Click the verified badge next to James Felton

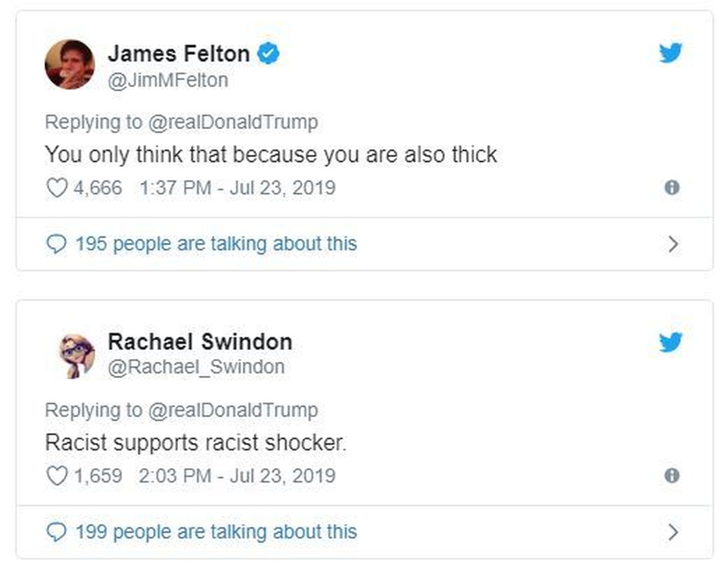click(x=268, y=53)
